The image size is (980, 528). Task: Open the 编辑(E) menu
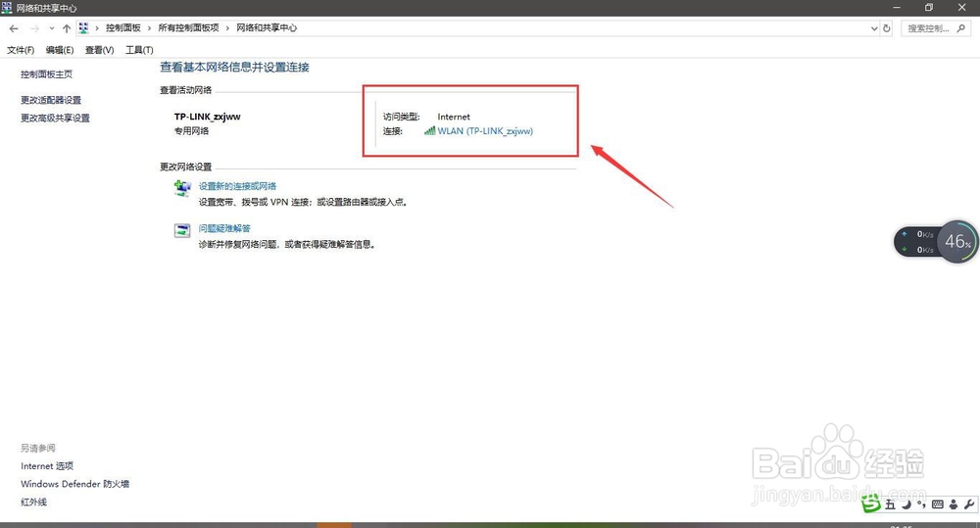60,50
